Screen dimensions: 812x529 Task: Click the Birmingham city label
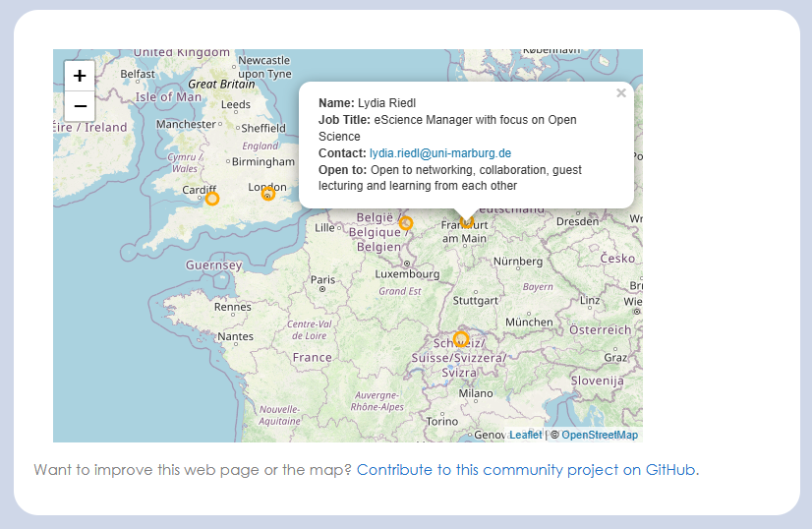[262, 161]
